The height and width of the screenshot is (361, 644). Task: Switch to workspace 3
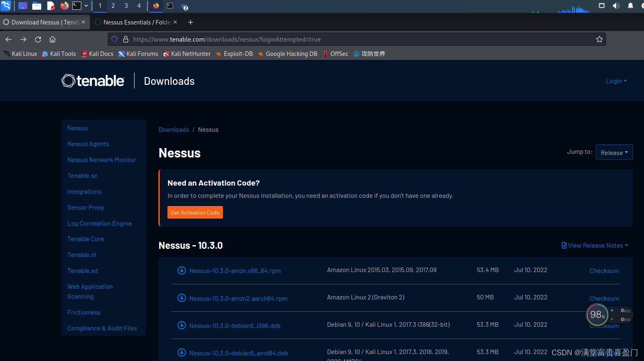pos(126,6)
